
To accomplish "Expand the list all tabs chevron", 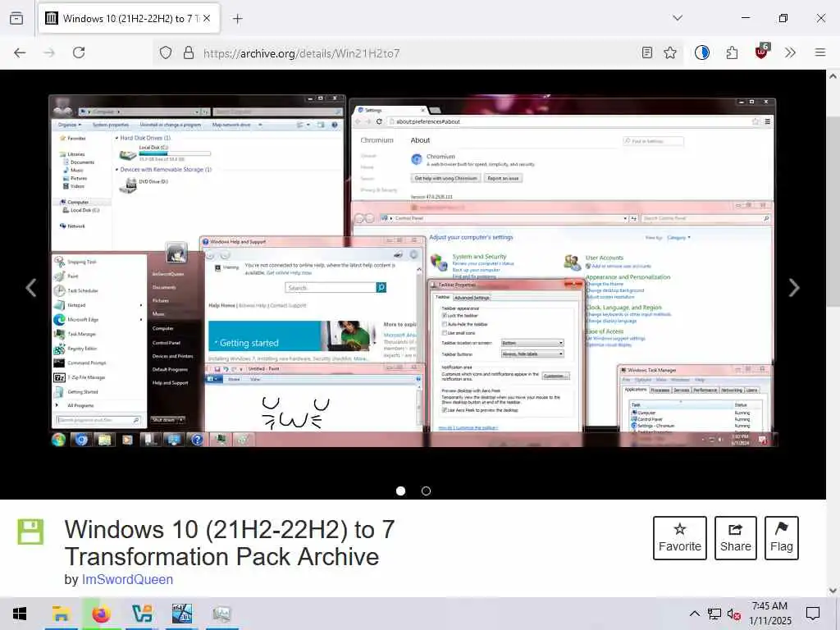I will point(678,18).
